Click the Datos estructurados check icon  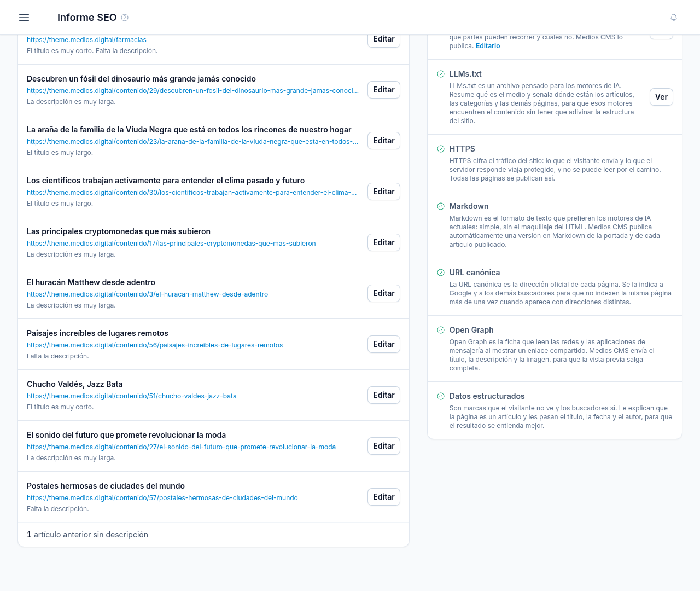pyautogui.click(x=441, y=396)
